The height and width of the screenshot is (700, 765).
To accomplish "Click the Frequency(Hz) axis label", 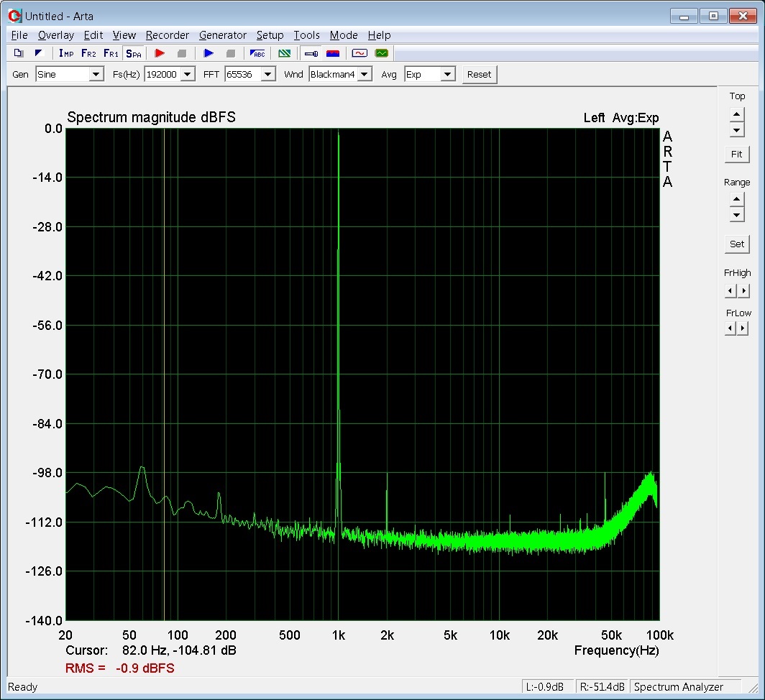I will click(617, 650).
